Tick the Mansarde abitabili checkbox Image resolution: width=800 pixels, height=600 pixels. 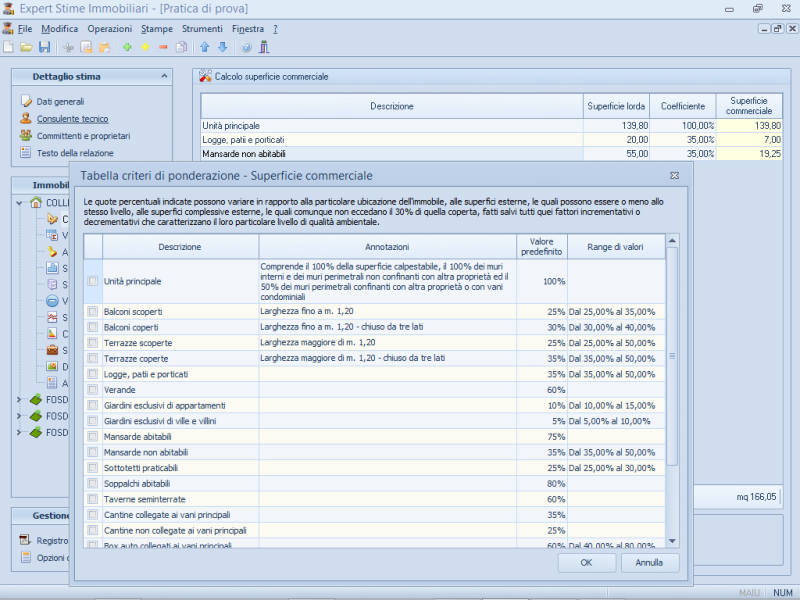click(x=92, y=437)
